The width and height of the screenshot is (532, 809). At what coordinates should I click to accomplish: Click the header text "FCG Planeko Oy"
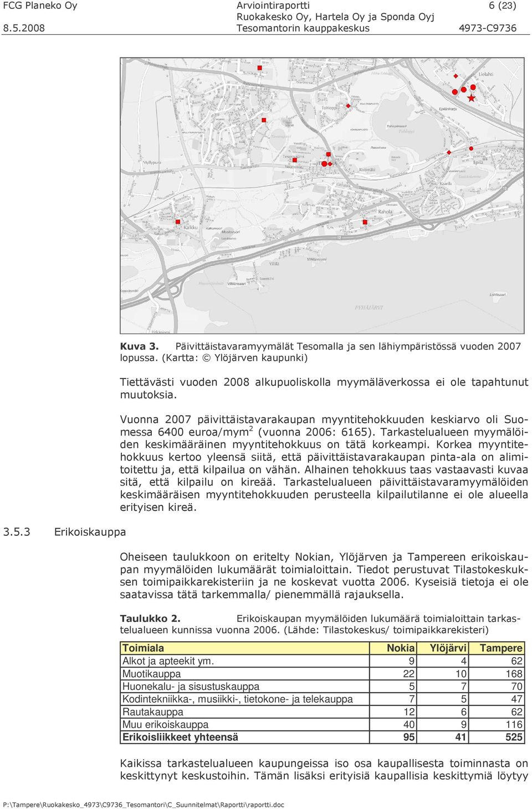coord(40,6)
